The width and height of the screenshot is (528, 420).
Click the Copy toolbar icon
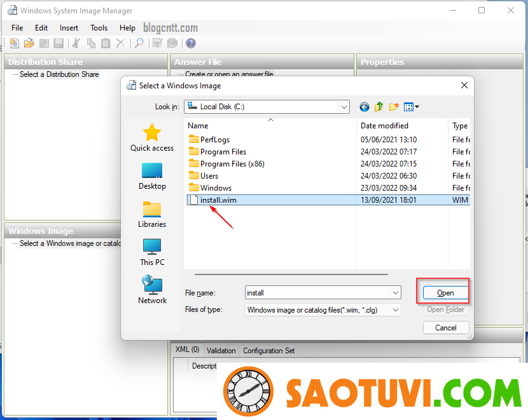tap(91, 43)
